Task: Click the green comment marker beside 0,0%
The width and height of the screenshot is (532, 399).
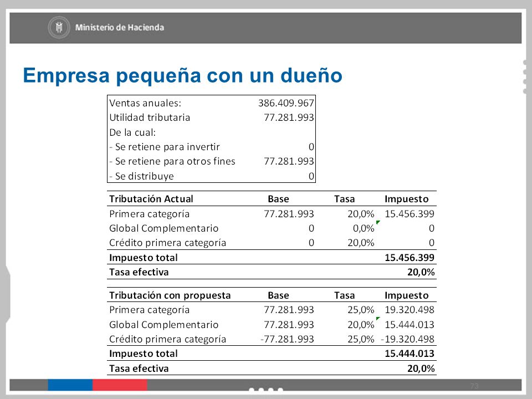Action: tap(377, 222)
